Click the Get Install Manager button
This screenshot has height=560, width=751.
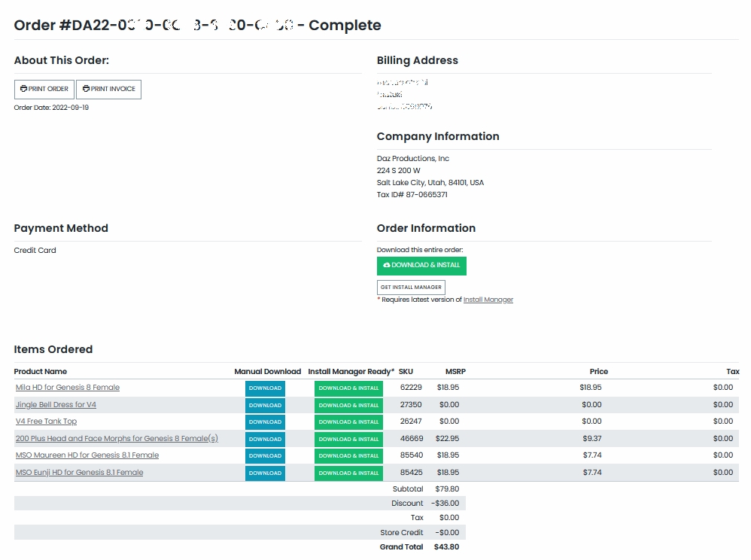tap(411, 288)
